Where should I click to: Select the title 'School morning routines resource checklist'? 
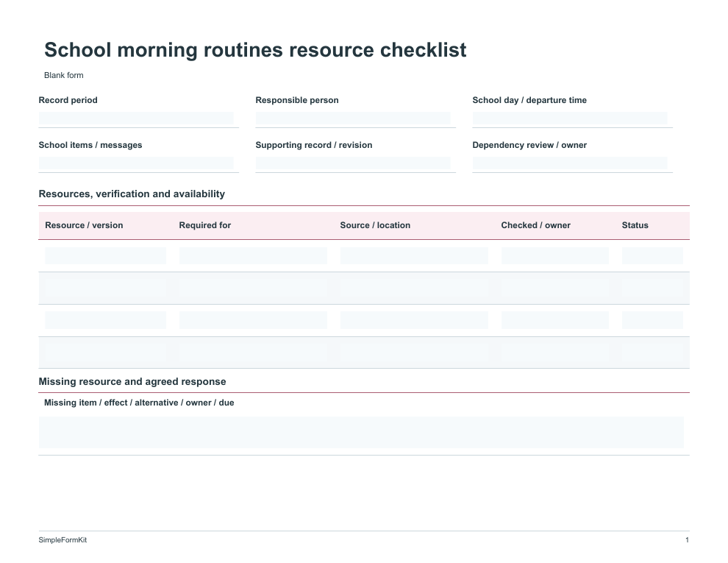coord(255,50)
